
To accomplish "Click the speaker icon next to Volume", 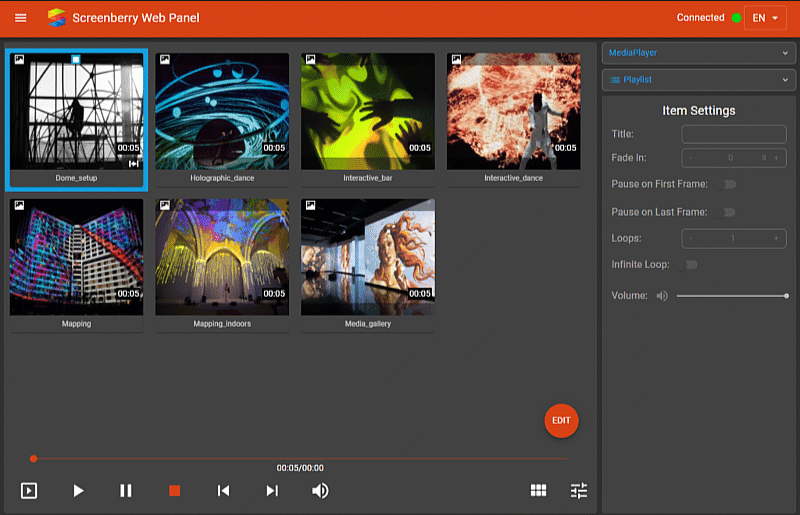I will 662,296.
